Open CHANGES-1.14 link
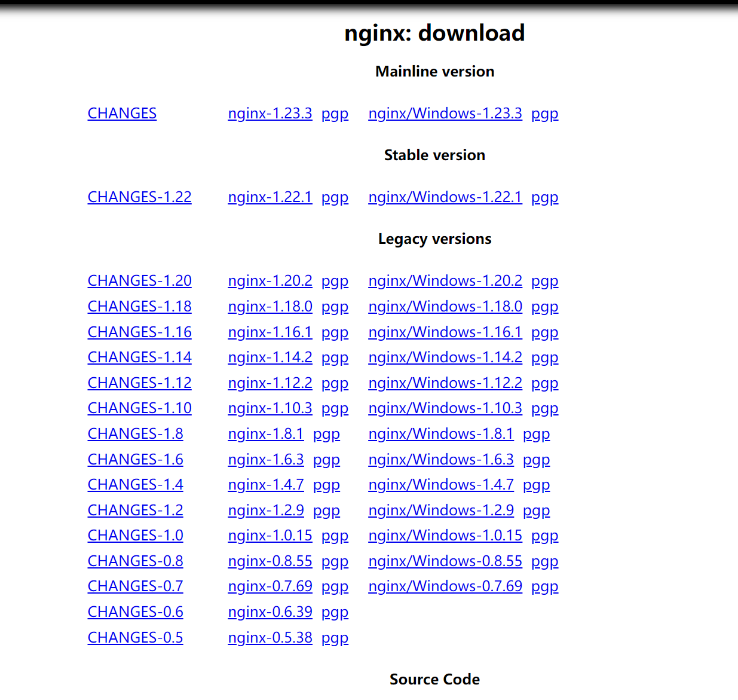 coord(140,357)
